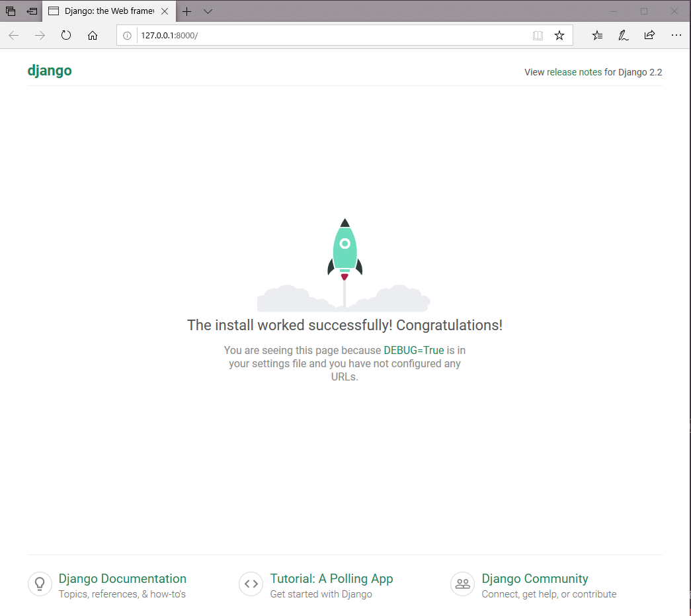Click the rocket illustration

click(345, 265)
